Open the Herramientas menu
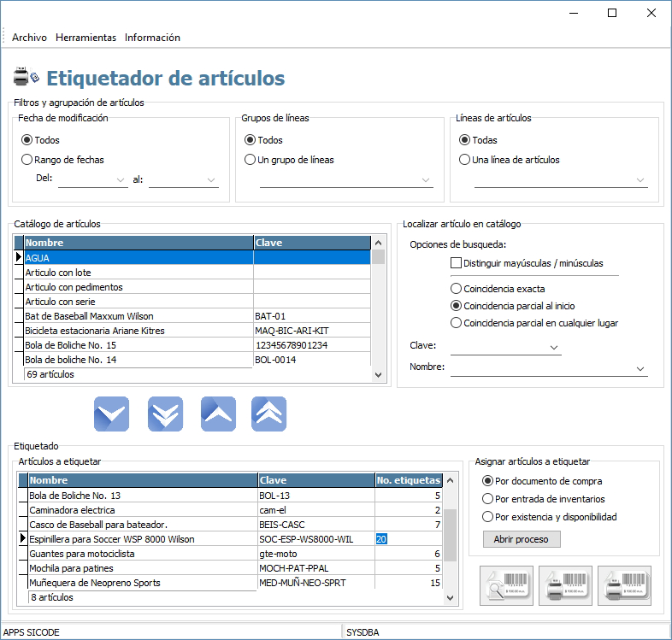 (85, 38)
